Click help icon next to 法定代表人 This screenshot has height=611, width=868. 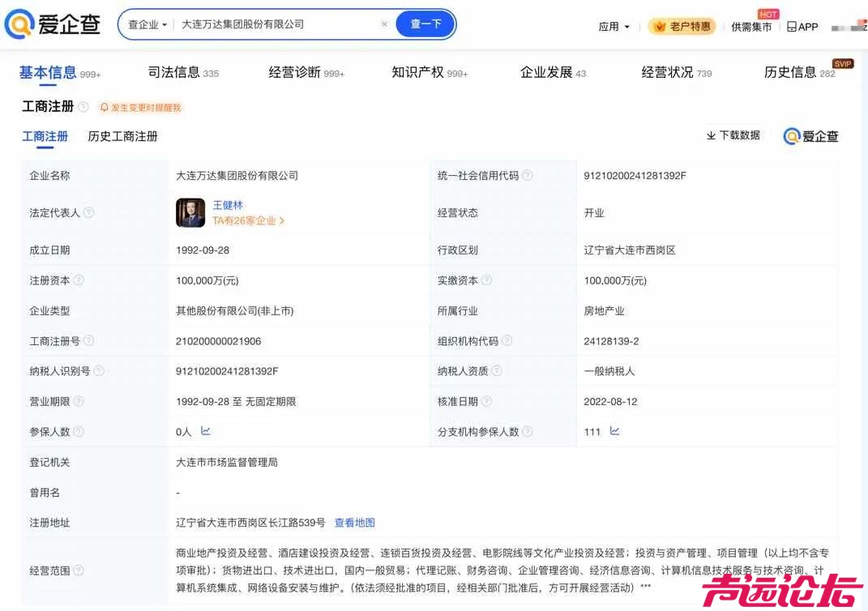(88, 212)
